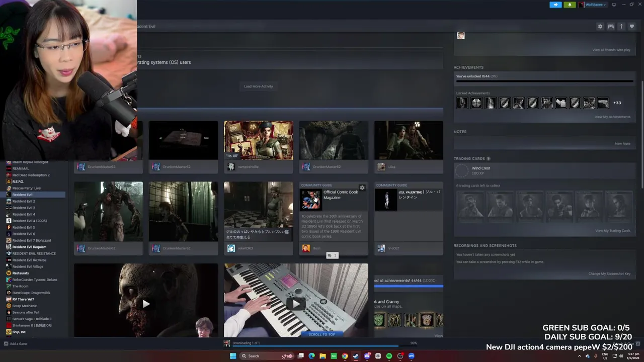Viewport: 644px width, 362px height.
Task: Open View My Trading Cards link
Action: 613,231
